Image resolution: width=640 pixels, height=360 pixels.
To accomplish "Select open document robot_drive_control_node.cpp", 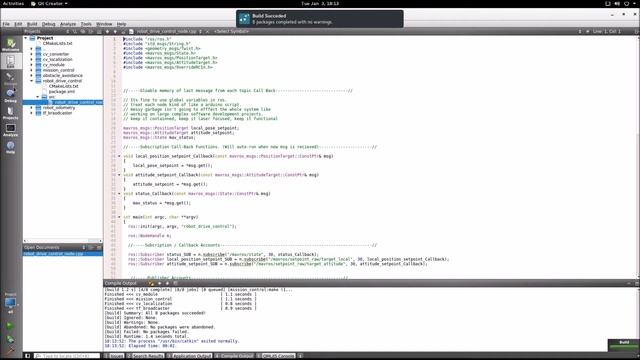I will [63, 254].
